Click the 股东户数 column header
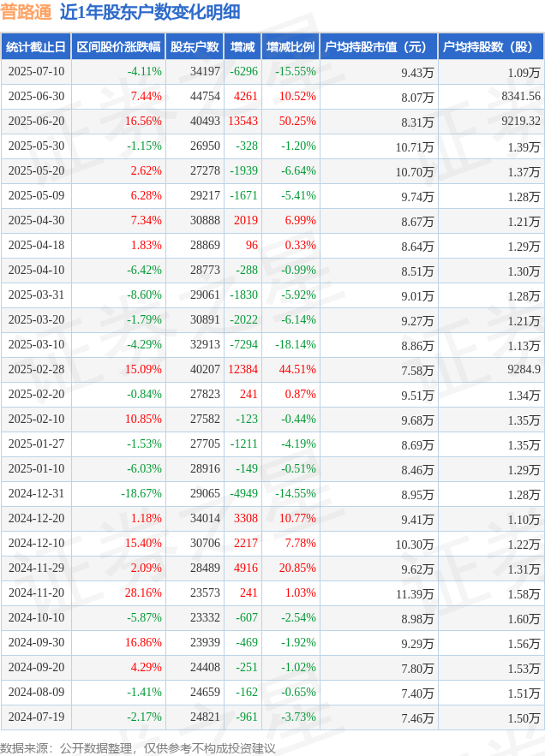This screenshot has height=756, width=545. [195, 47]
